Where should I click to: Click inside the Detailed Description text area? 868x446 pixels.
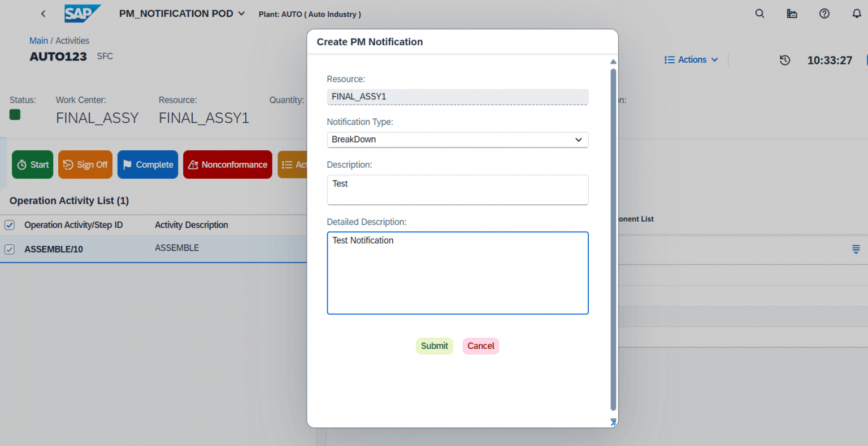tap(458, 273)
